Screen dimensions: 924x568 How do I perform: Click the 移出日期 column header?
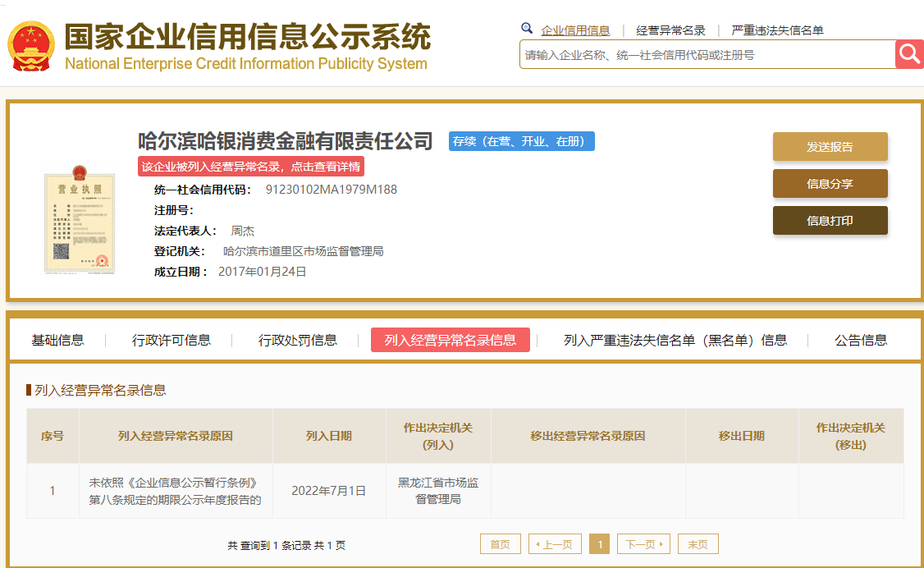742,436
